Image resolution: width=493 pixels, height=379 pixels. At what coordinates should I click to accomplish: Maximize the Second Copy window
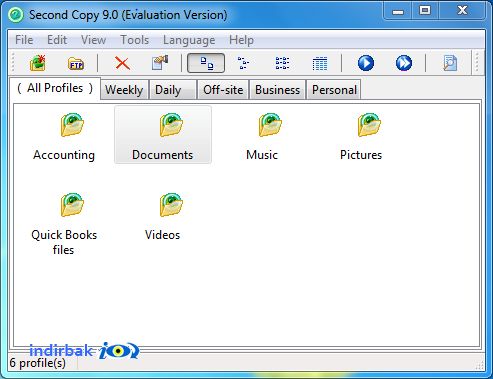coord(425,11)
